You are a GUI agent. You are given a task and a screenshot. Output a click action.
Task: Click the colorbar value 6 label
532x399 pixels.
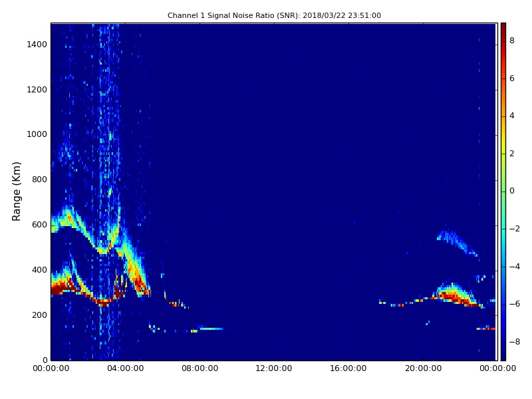coord(512,78)
